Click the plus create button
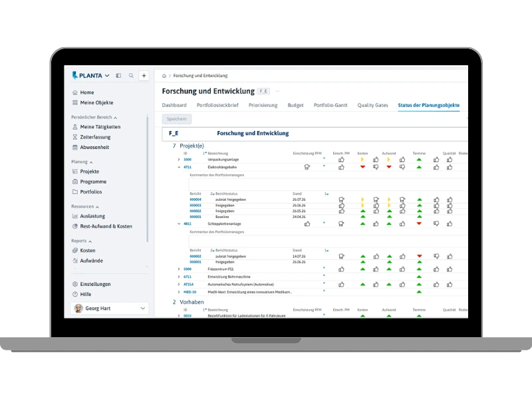 144,76
